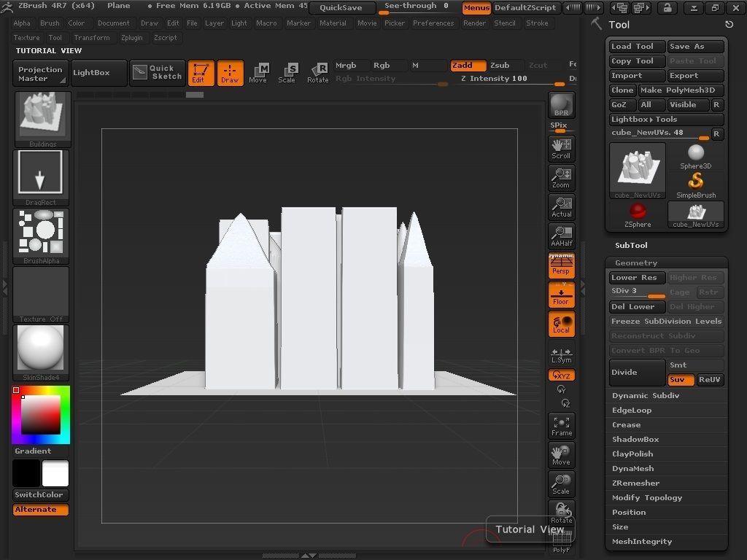This screenshot has height=560, width=747.
Task: Activate Rotate mode in top shelf
Action: pos(317,73)
